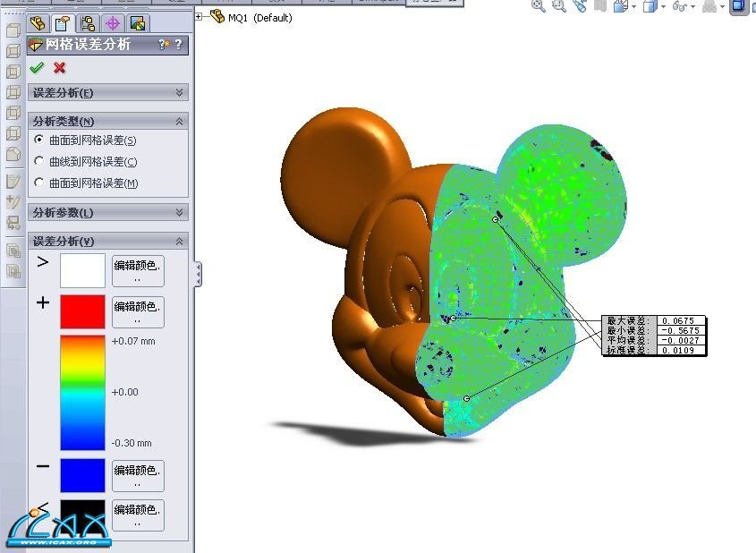Click the zoom to fit magnifier icon
Viewport: 756px width, 553px height.
pyautogui.click(x=538, y=6)
